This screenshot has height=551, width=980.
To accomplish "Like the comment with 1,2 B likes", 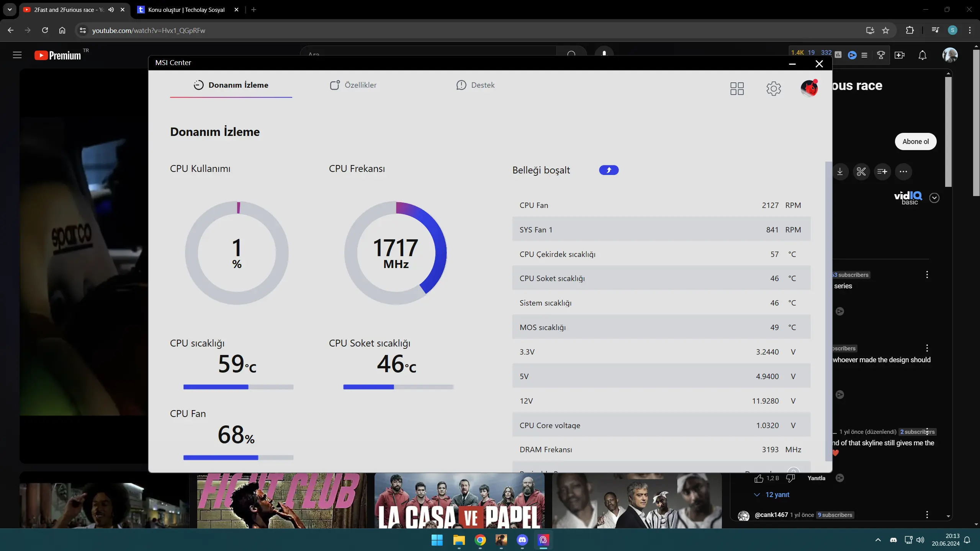I will point(759,478).
